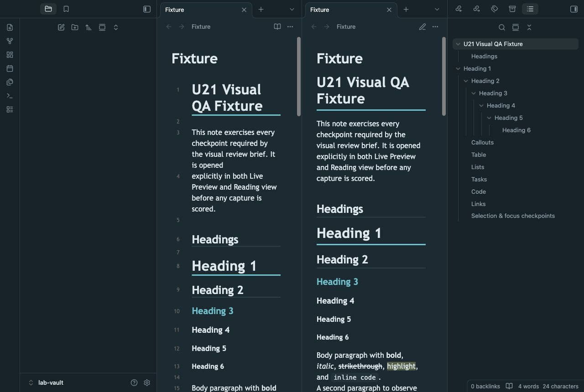Screen dimensions: 584x392
Task: Toggle the left sidebar
Action: point(147,9)
